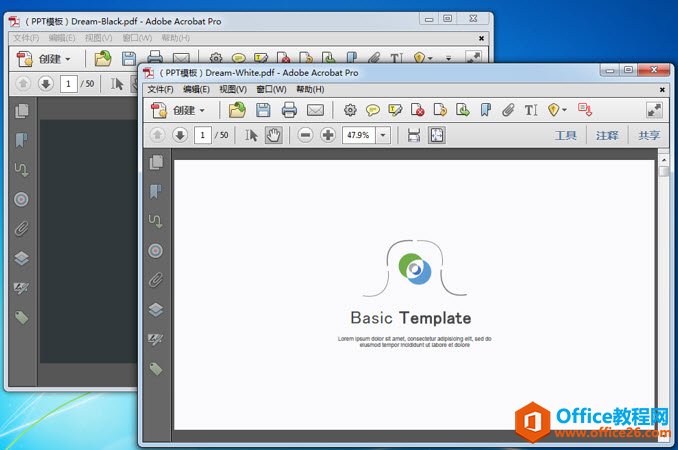Click the Zoom In plus button in Dream-White
The width and height of the screenshot is (678, 450).
(327, 135)
